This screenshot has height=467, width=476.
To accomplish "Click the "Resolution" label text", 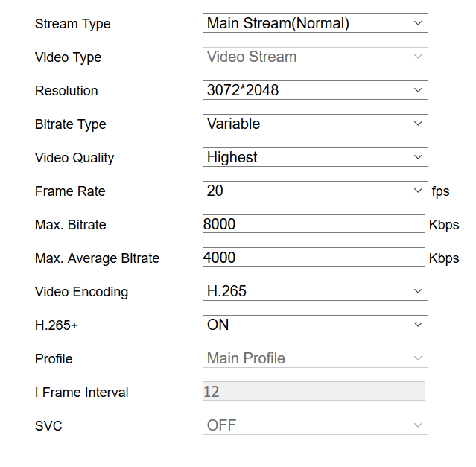I will (x=66, y=91).
